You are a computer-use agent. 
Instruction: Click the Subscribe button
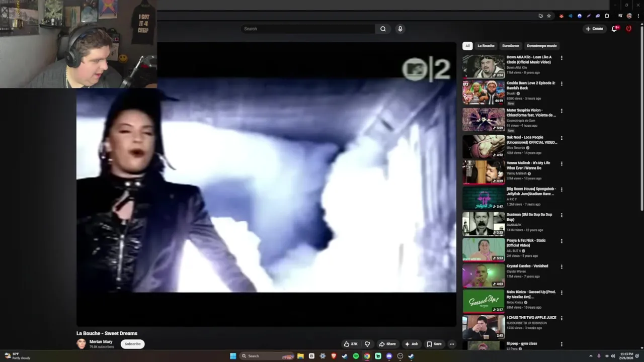point(133,344)
